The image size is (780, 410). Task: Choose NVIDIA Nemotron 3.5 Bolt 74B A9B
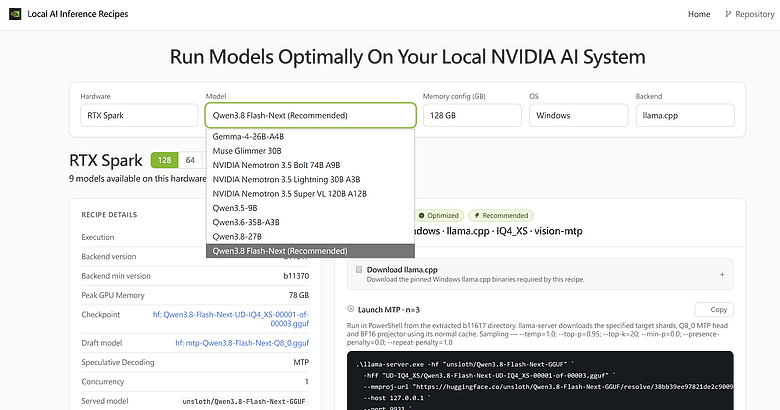pos(310,165)
